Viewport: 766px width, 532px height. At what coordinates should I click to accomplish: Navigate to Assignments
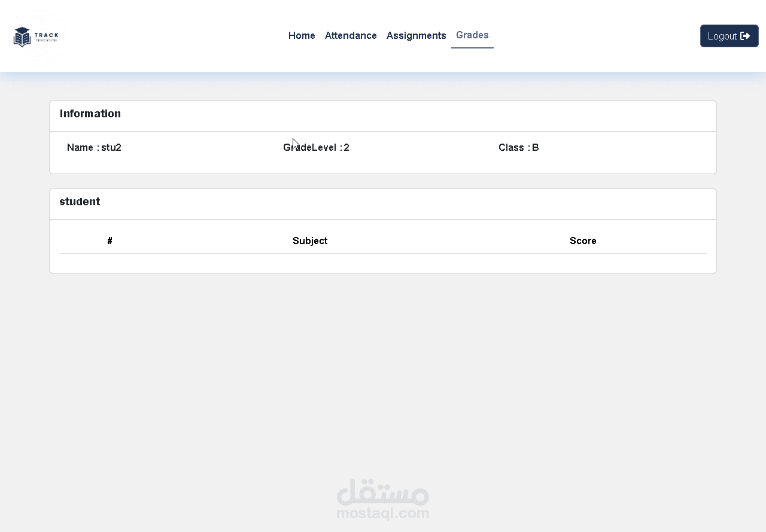point(417,36)
